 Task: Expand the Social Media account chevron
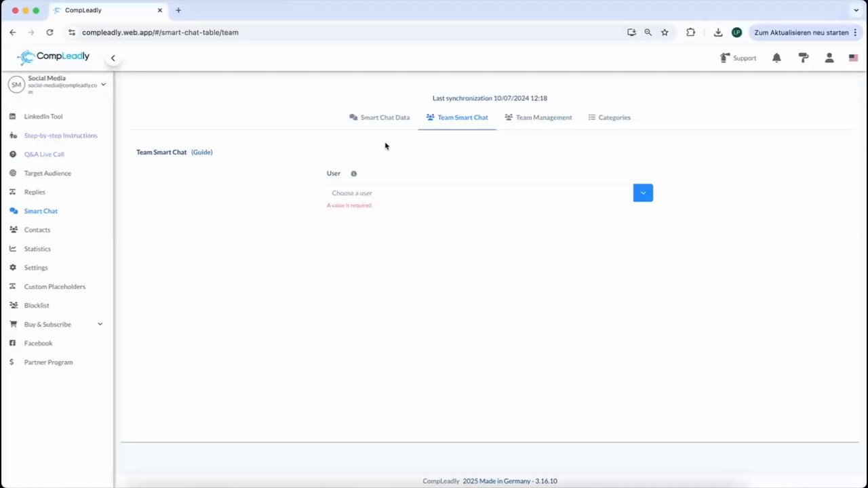pyautogui.click(x=103, y=85)
